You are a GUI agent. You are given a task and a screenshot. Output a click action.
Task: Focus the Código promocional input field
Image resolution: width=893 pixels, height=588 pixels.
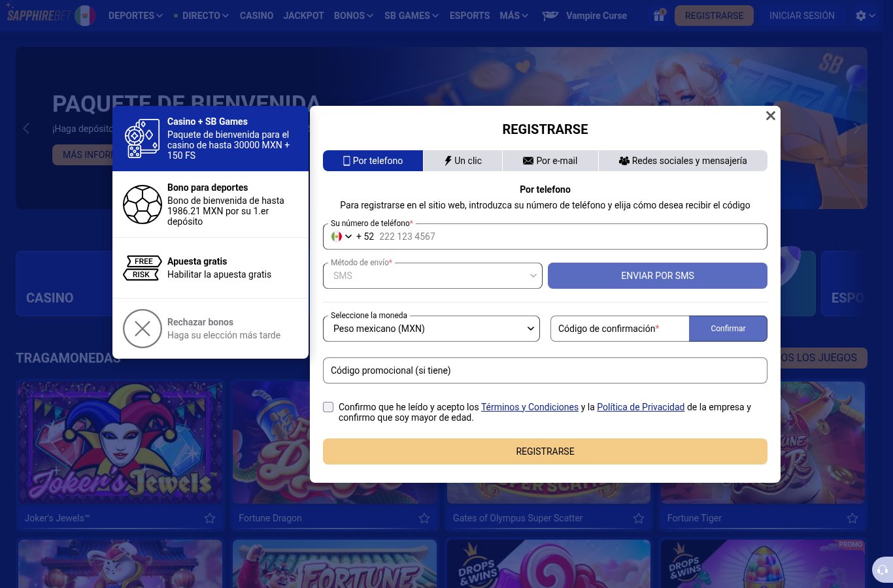(x=545, y=370)
